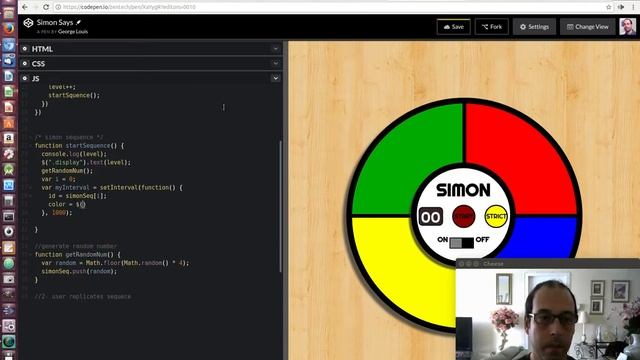640x360 pixels.
Task: Click the Cheese window title bar
Action: pos(548,264)
